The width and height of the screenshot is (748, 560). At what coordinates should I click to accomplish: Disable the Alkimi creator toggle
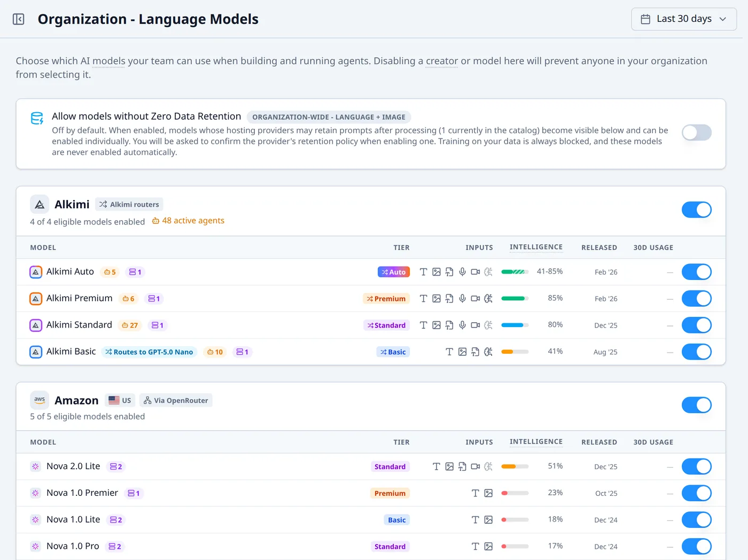click(x=696, y=209)
